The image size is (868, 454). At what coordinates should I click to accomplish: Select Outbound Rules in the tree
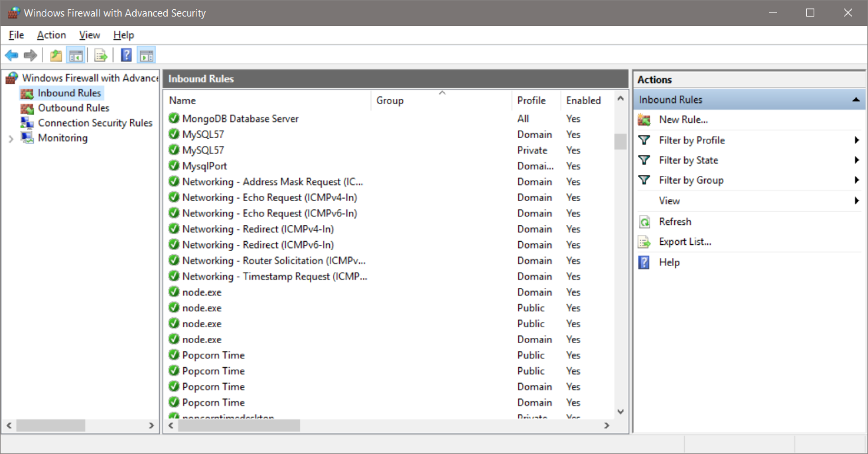click(x=73, y=108)
